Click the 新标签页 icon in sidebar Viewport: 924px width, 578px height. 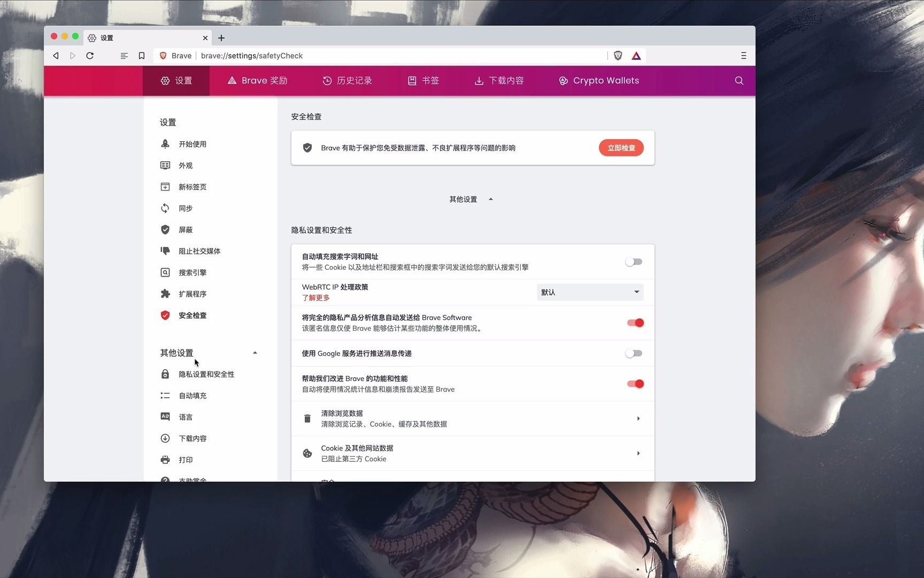165,187
